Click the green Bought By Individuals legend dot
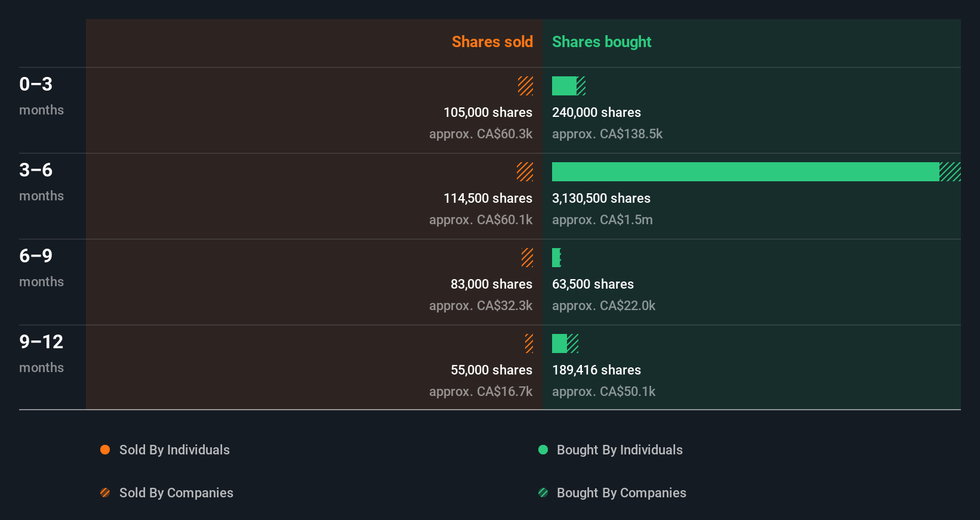 click(x=543, y=450)
